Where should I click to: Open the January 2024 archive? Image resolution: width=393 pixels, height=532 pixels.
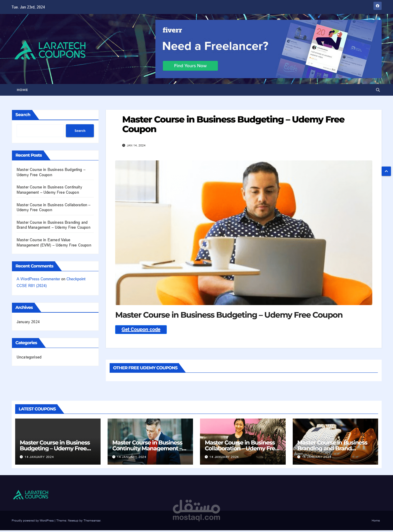click(28, 322)
